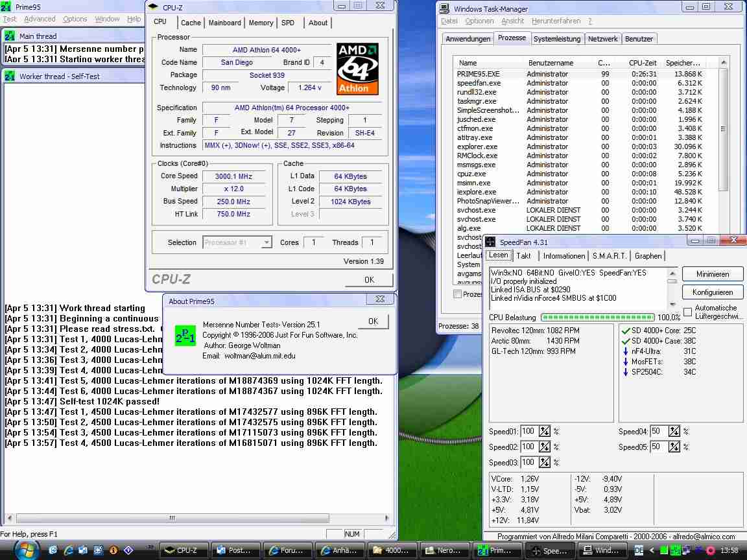747x560 pixels.
Task: Click OK in the CPU-Z window
Action: [369, 279]
